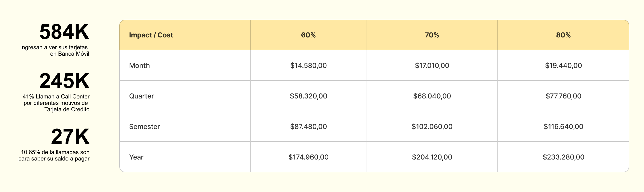Click the Month row label

tap(185, 65)
